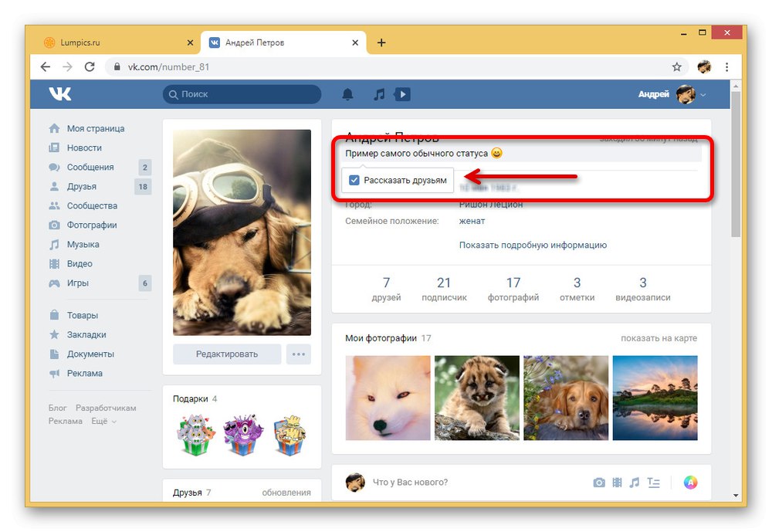Bookmark page with the star icon
The width and height of the screenshot is (772, 532).
pyautogui.click(x=677, y=66)
